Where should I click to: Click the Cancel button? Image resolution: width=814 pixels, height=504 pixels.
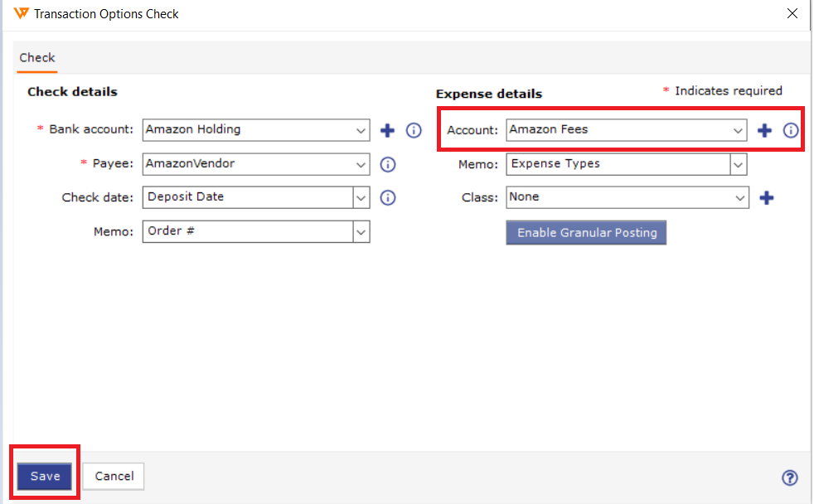coord(114,476)
